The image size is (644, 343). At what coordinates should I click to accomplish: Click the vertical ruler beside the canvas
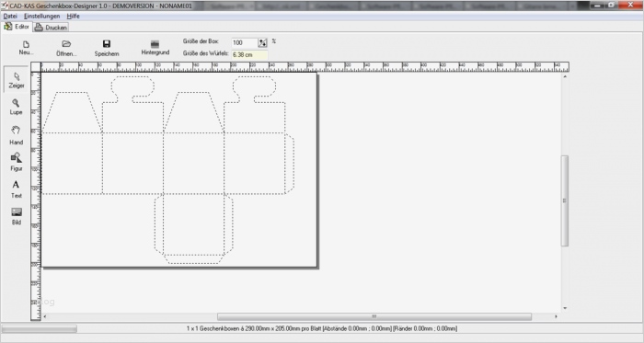[36, 196]
